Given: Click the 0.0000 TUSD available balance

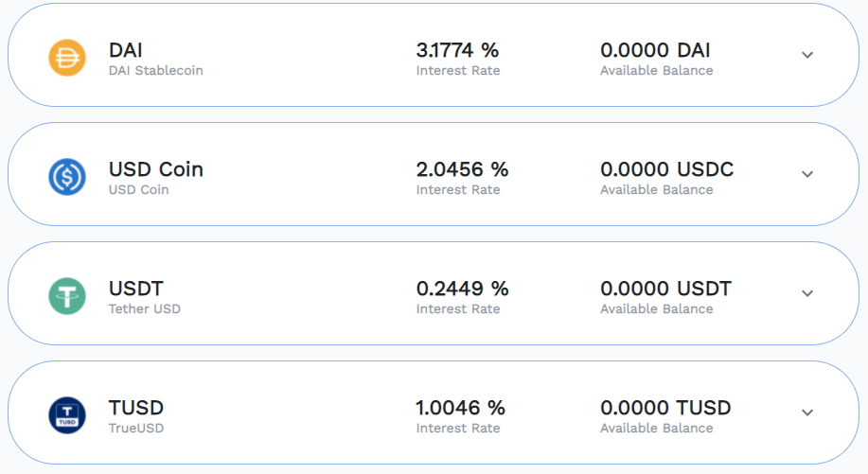Looking at the screenshot, I should 665,408.
